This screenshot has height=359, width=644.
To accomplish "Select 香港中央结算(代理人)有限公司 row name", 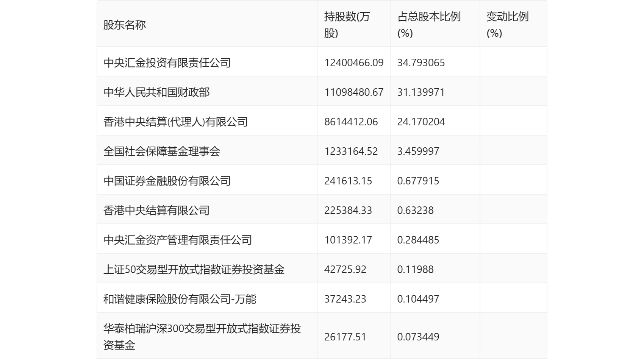I will tap(176, 122).
